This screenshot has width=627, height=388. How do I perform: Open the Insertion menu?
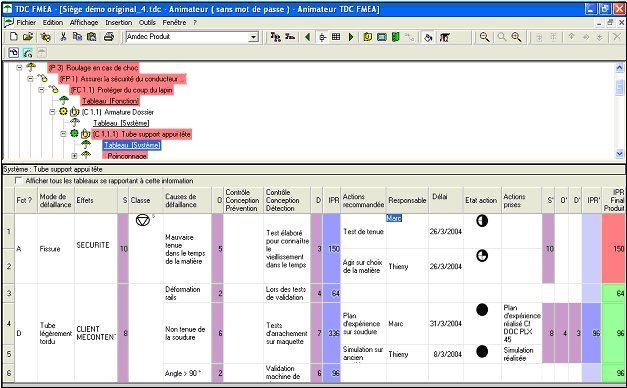(x=118, y=22)
